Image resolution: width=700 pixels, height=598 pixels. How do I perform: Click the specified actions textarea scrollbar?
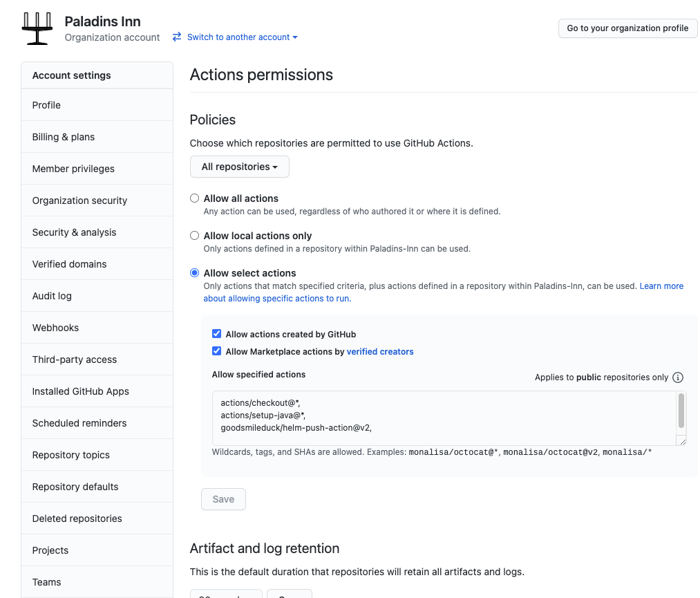(681, 411)
